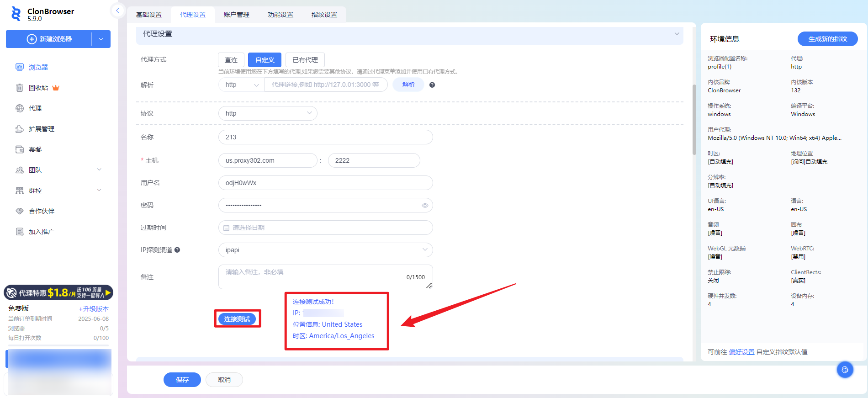Show password with the eye icon
This screenshot has width=868, height=398.
coord(425,206)
